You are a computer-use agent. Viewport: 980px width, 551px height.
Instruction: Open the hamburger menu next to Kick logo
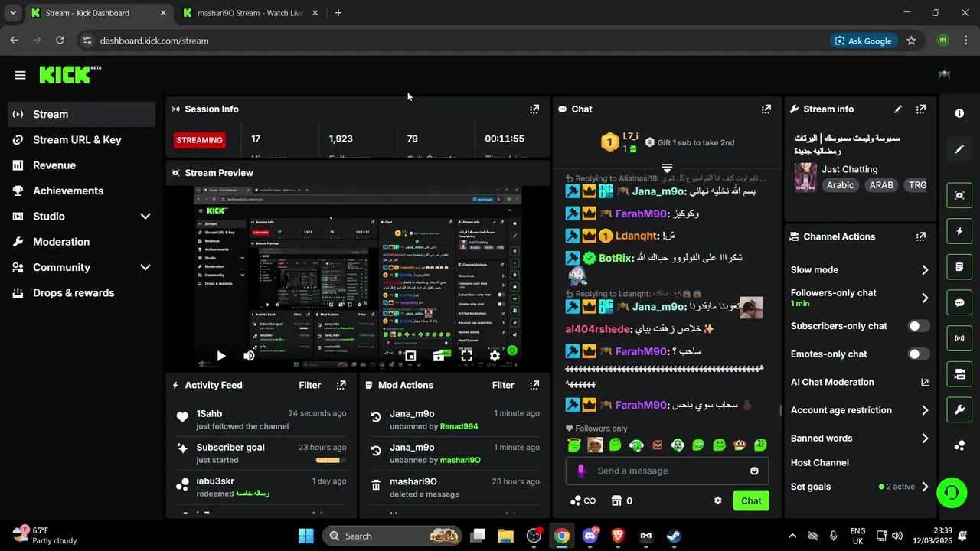click(20, 75)
